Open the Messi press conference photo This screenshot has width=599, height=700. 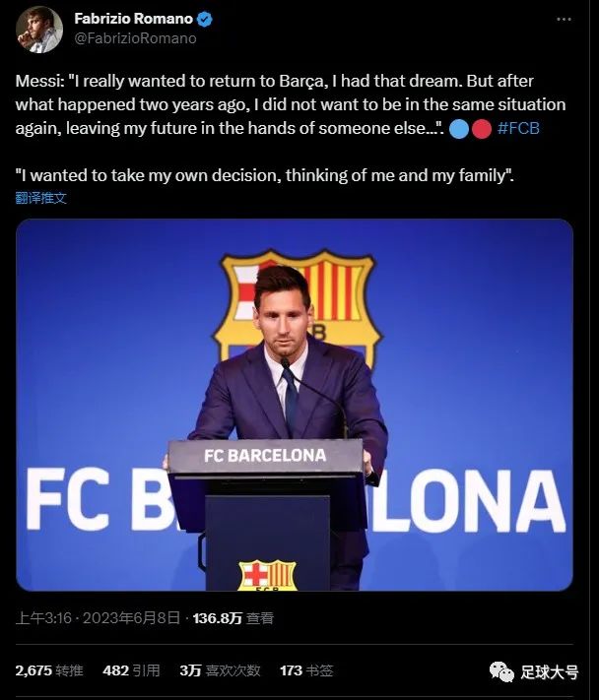pyautogui.click(x=294, y=404)
